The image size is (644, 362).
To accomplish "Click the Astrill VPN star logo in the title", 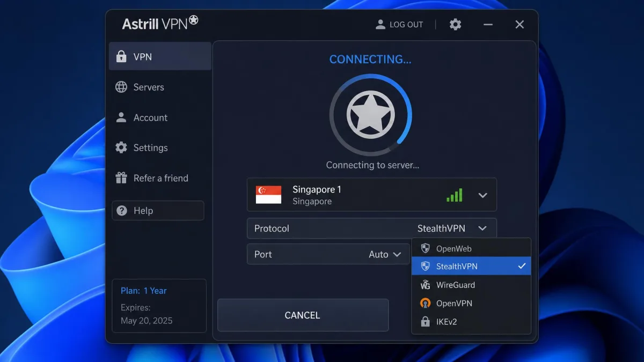I will coord(193,20).
